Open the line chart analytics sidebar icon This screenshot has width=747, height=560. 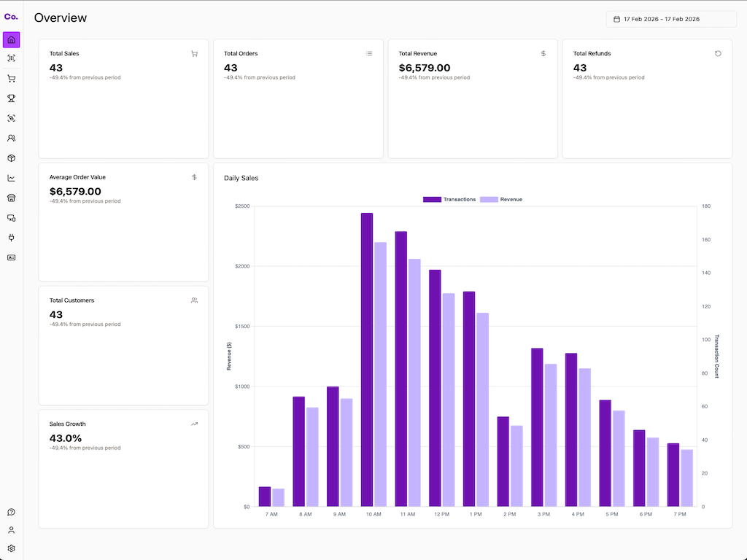pyautogui.click(x=11, y=178)
